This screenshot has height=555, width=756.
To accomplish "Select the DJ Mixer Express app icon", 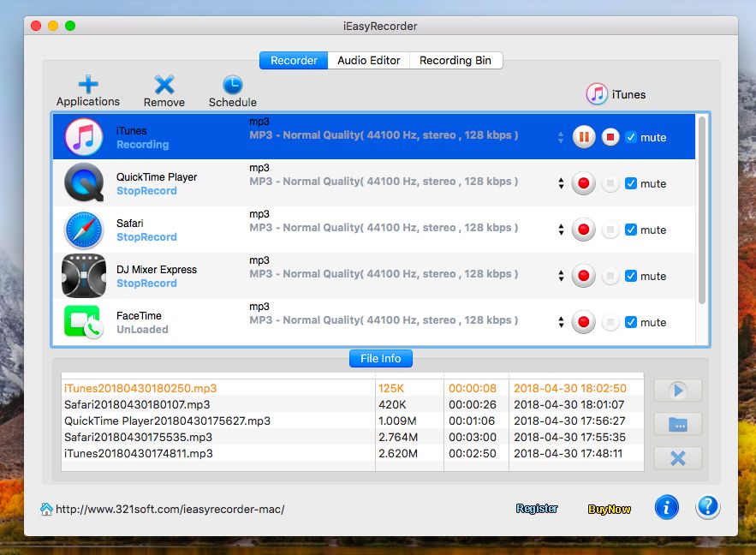I will click(x=84, y=275).
